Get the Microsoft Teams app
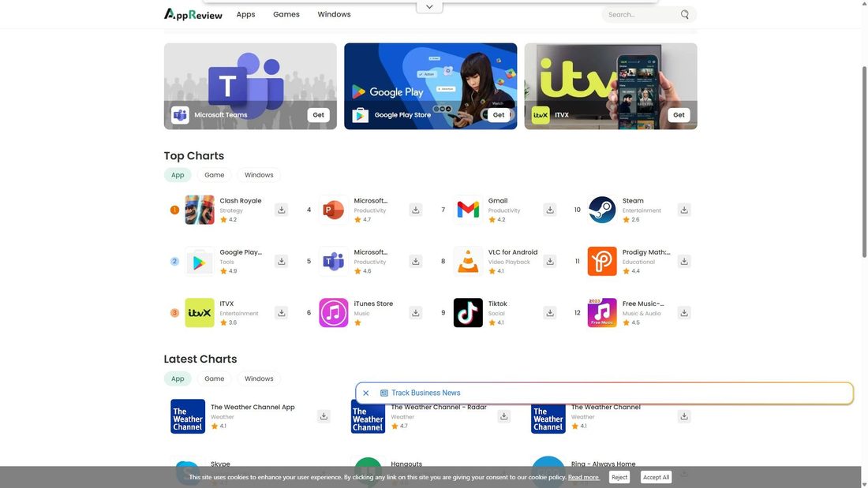Image resolution: width=868 pixels, height=488 pixels. click(318, 115)
